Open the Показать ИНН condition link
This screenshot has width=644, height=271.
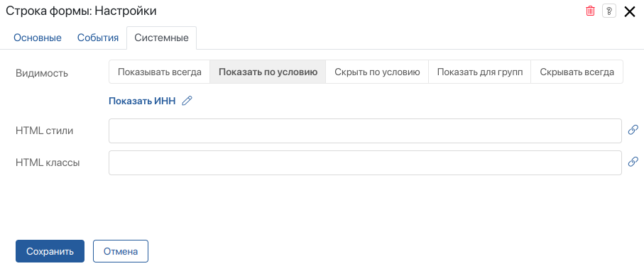(x=142, y=101)
